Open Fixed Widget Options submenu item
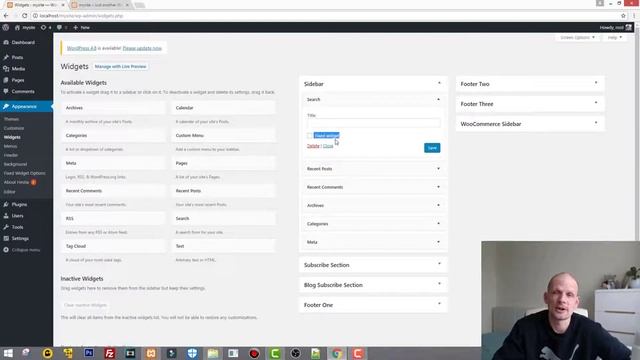The width and height of the screenshot is (640, 360). coord(24,173)
